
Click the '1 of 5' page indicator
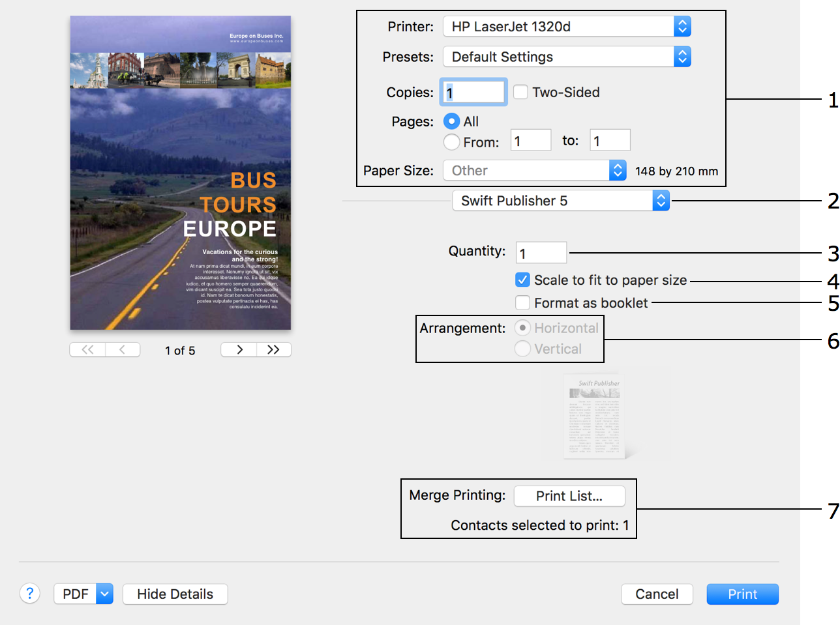180,351
